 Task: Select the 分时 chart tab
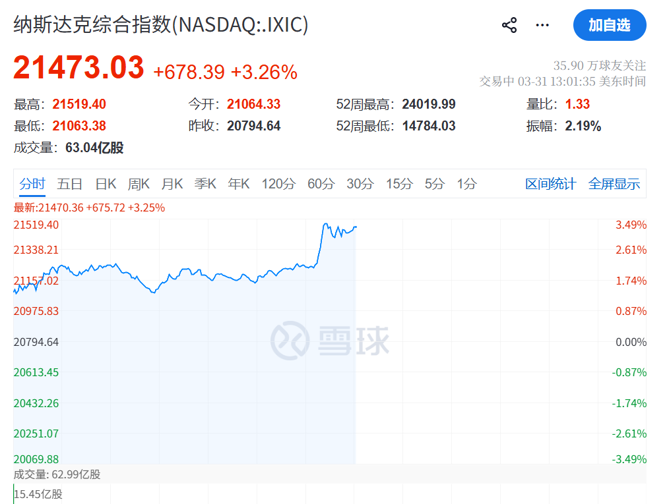point(32,184)
